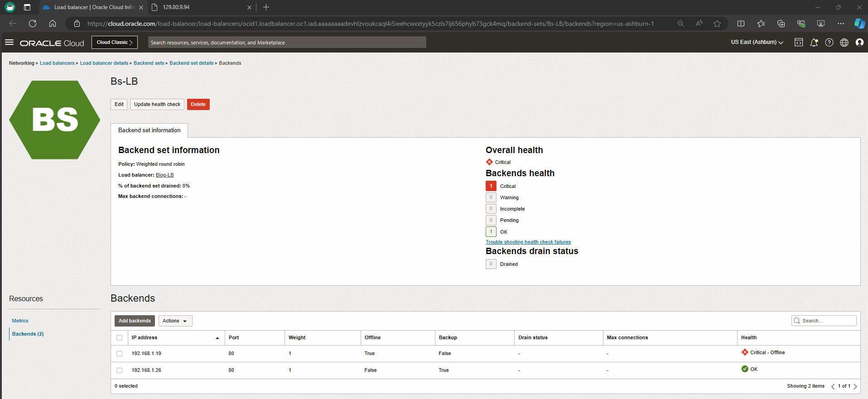Expand the Actions dropdown
868x399 pixels.
tap(175, 321)
